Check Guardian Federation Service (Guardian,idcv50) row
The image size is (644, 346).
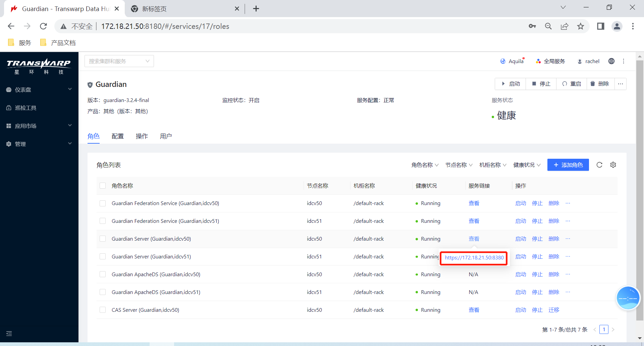pos(103,203)
